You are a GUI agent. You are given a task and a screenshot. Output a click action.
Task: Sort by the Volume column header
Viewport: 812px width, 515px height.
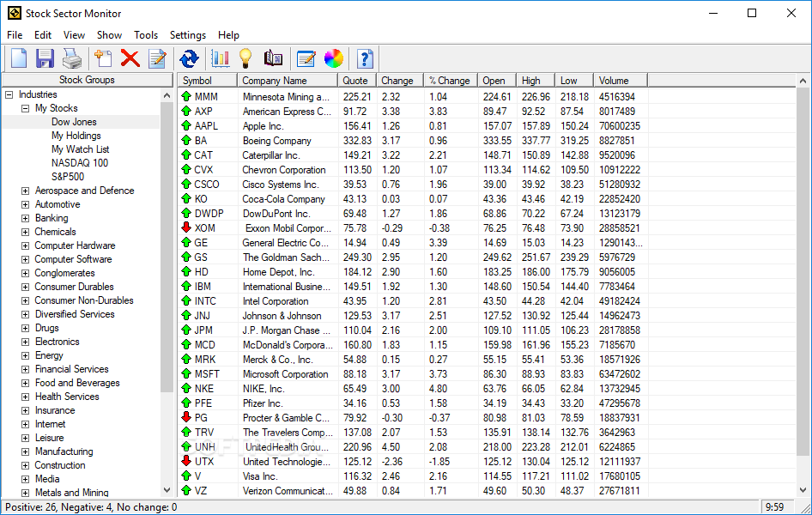click(621, 80)
